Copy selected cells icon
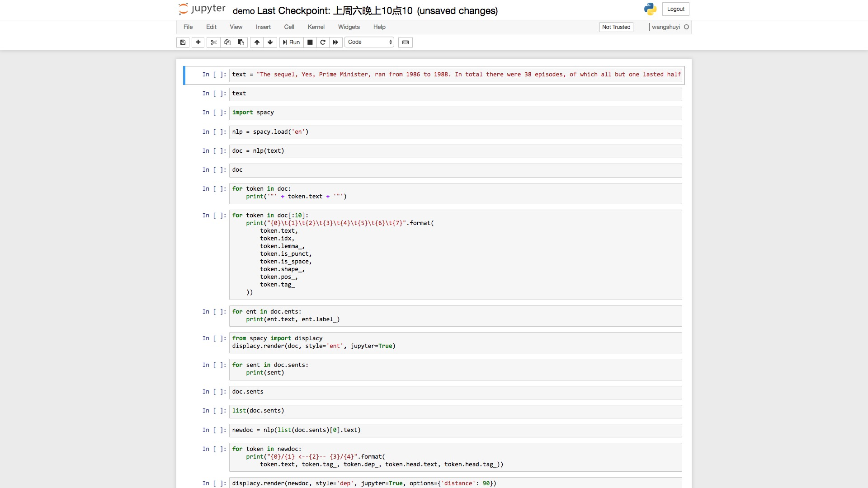This screenshot has width=868, height=488. click(227, 42)
